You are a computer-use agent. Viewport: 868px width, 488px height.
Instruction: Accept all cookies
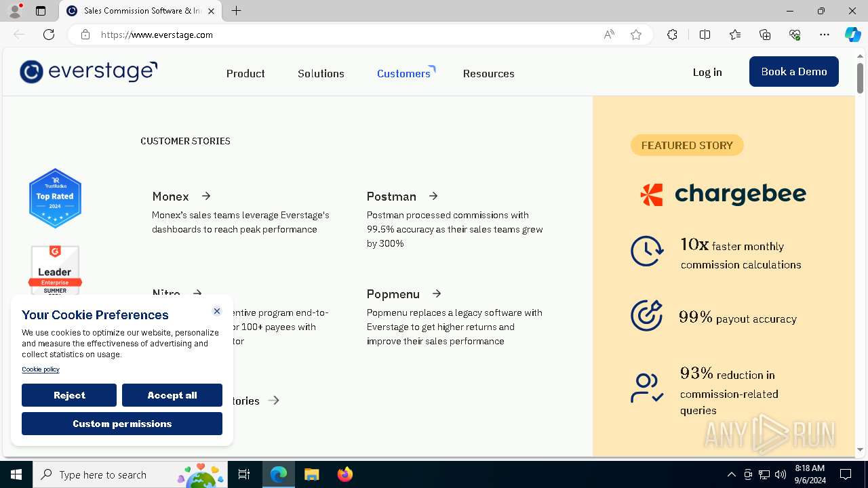[x=172, y=395]
